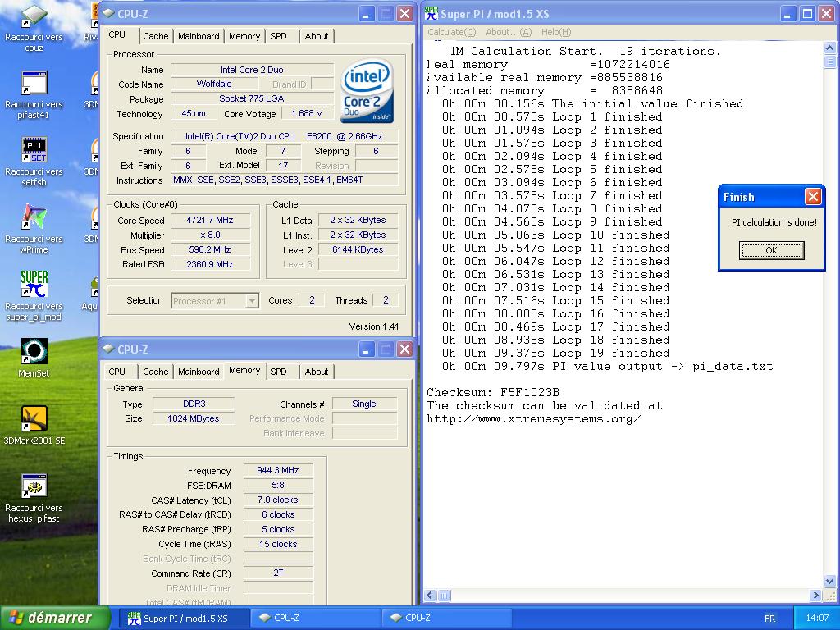The height and width of the screenshot is (630, 840).
Task: Maximize the Super PI window
Action: tap(807, 14)
